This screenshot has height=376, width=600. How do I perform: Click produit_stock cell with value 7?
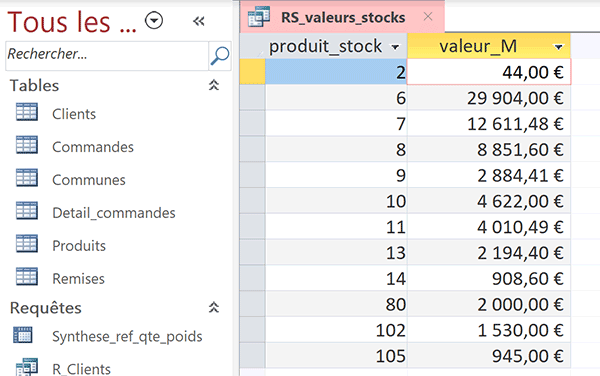[x=336, y=124]
